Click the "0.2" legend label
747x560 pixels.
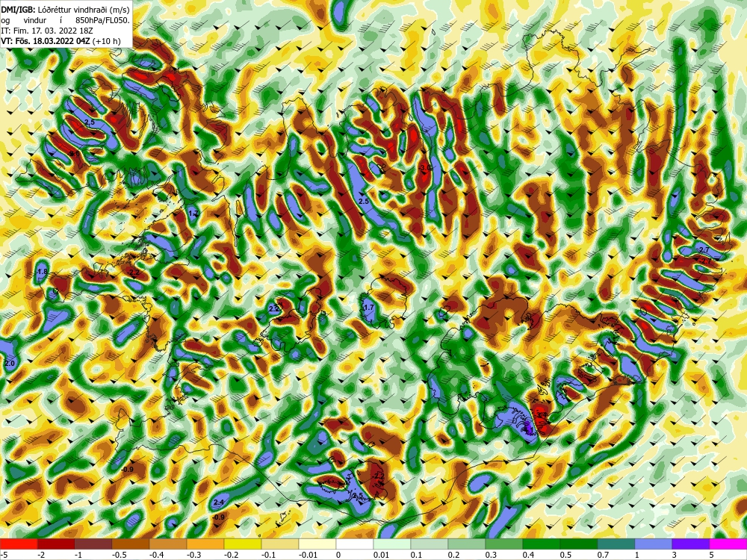click(x=453, y=555)
